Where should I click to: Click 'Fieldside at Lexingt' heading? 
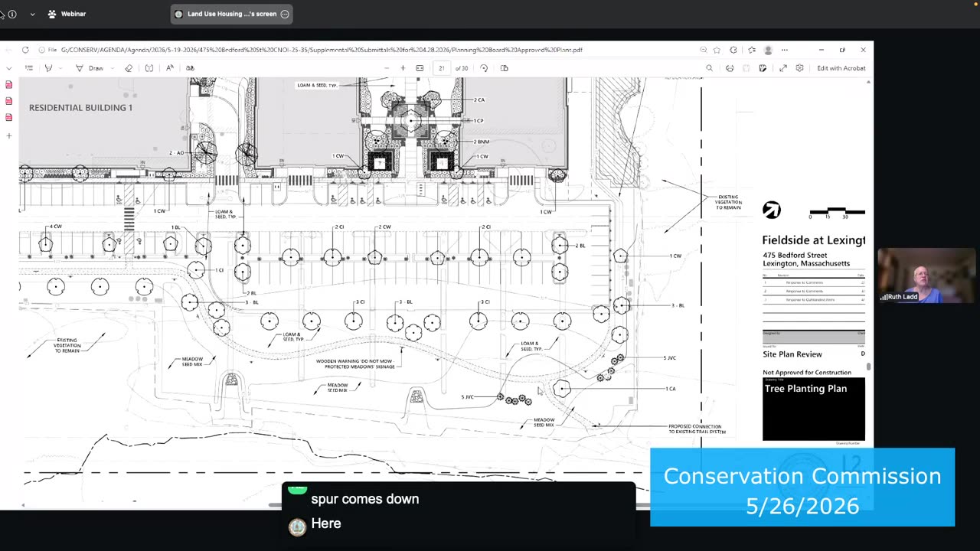(813, 240)
